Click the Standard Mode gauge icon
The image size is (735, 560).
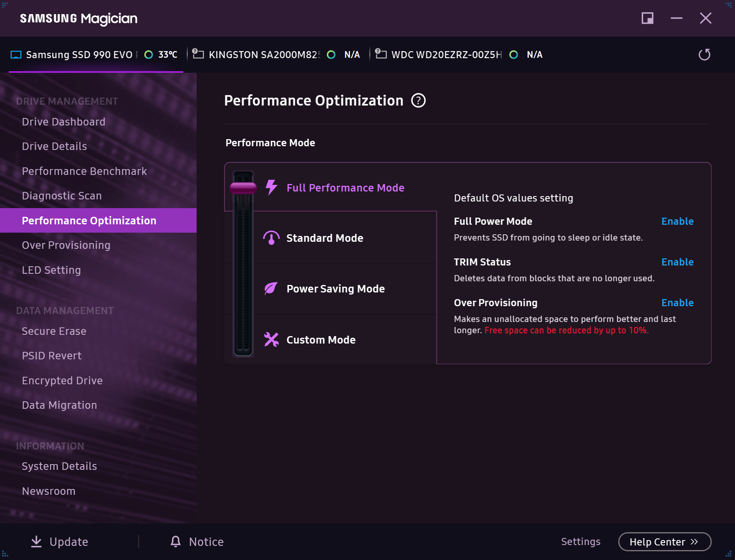(x=271, y=238)
